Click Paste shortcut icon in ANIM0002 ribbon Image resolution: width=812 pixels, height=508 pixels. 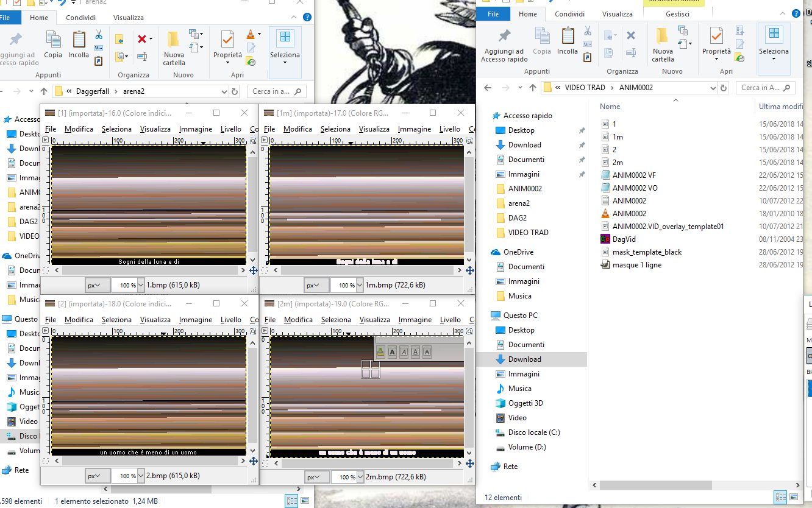587,57
